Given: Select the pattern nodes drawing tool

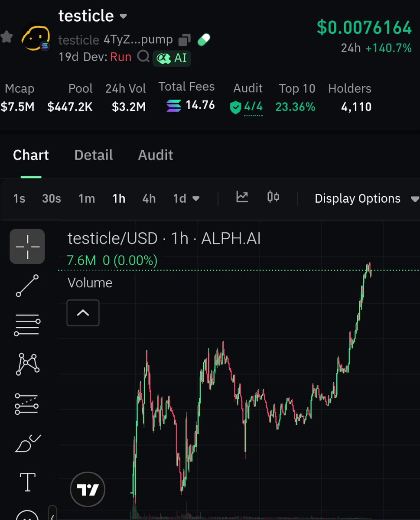Looking at the screenshot, I should 27,364.
